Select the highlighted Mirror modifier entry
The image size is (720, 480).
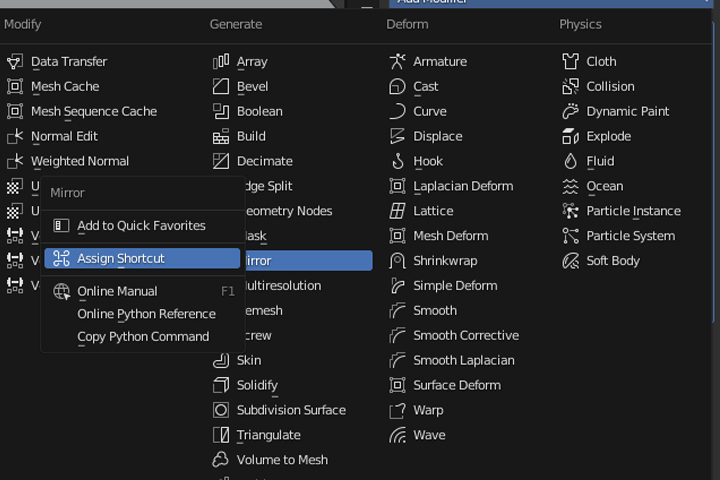[307, 261]
